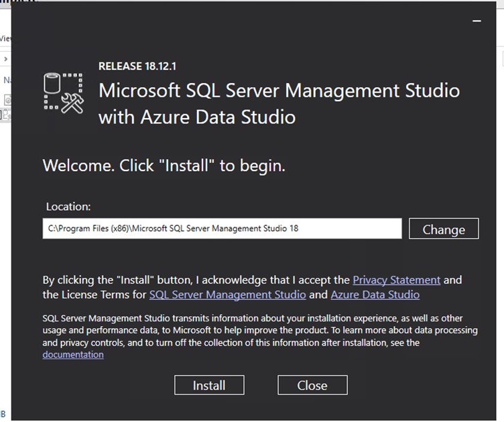Screen dimensions: 504x422
Task: Expand the chevron arrow in the background window
Action: (x=5, y=59)
